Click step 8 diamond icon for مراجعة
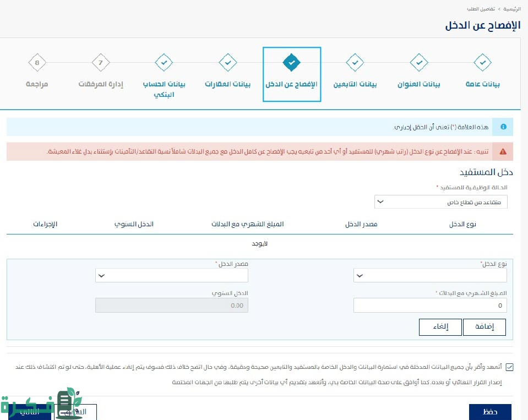 [x=37, y=63]
